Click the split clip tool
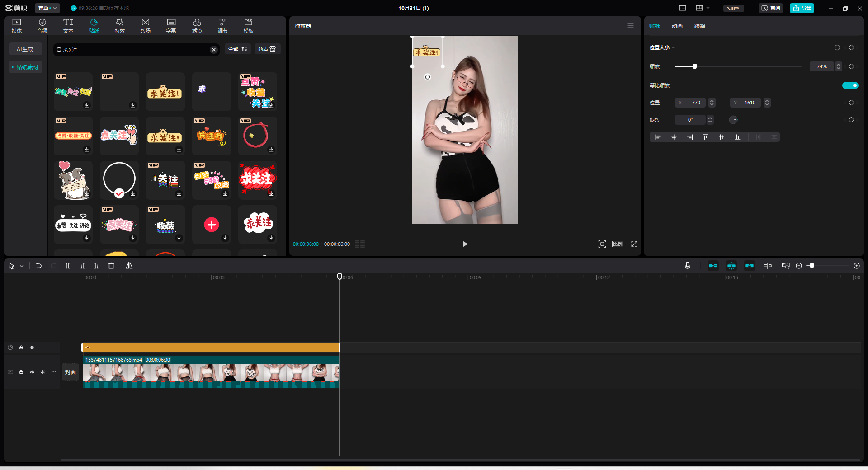 click(x=67, y=266)
